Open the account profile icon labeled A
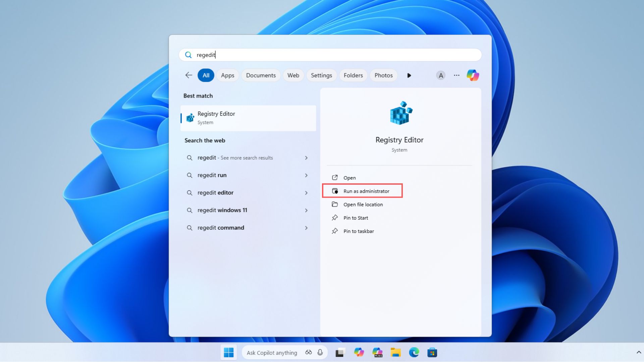This screenshot has width=644, height=362. point(440,75)
